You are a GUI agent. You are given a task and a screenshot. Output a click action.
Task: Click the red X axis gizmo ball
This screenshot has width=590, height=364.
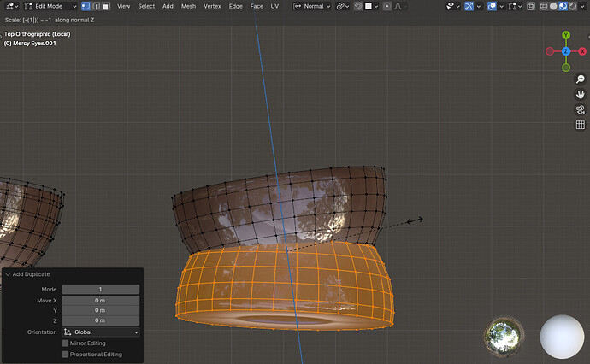coord(582,51)
